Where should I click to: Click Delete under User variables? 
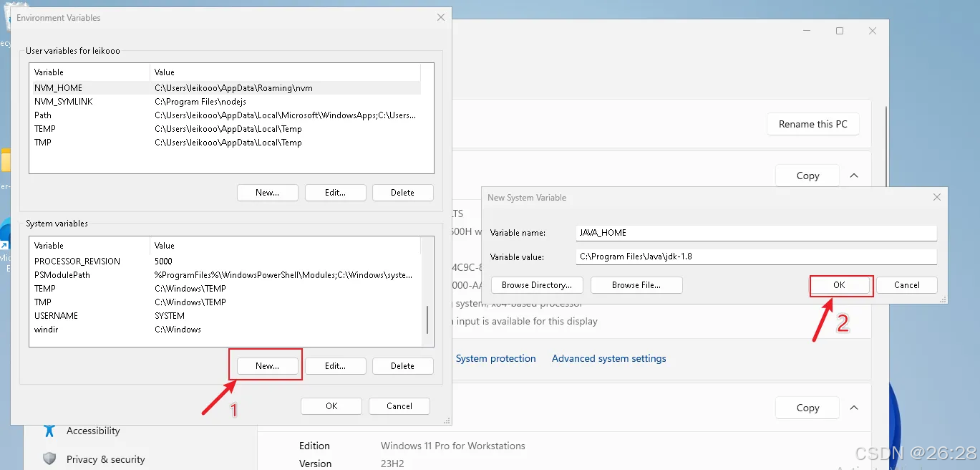coord(402,192)
